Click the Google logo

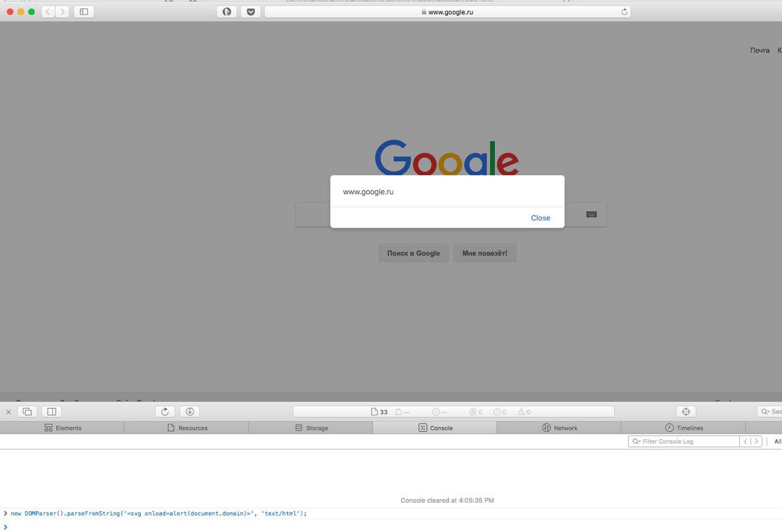447,158
